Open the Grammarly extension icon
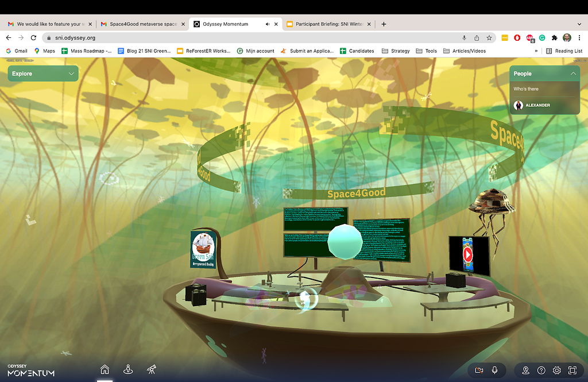 pyautogui.click(x=542, y=37)
